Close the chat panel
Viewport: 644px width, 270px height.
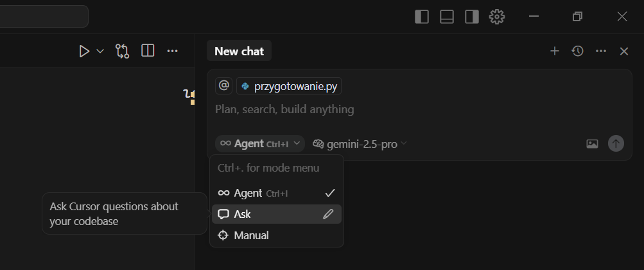pyautogui.click(x=624, y=51)
